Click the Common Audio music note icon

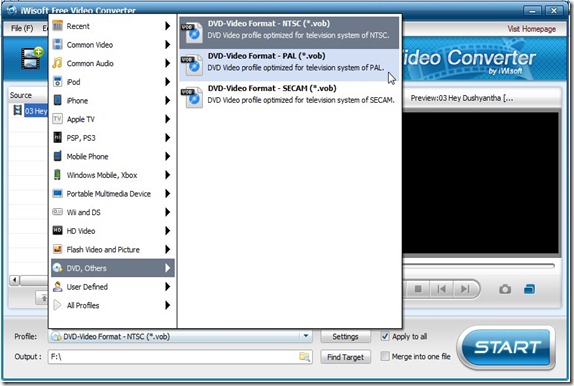tap(57, 63)
